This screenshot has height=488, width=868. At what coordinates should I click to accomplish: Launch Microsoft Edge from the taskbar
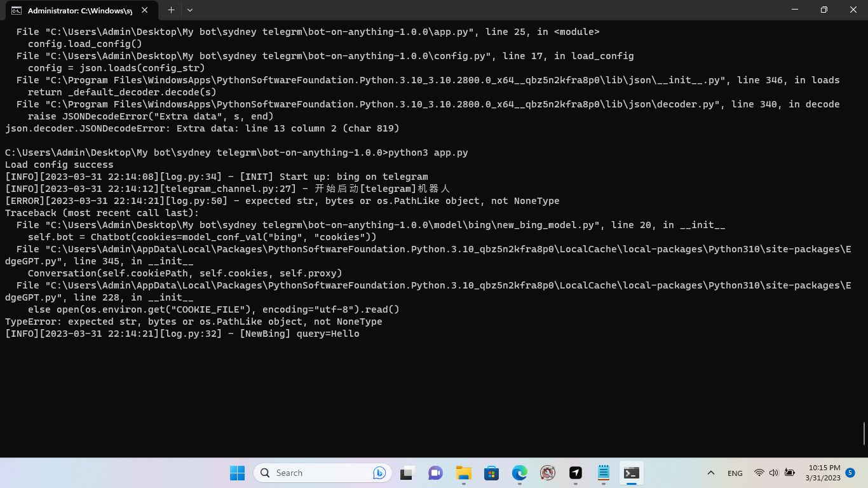(x=520, y=473)
